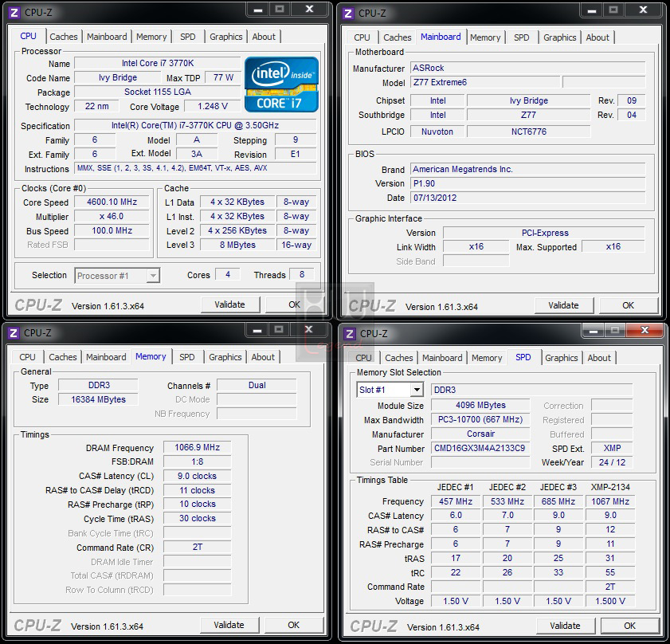Image resolution: width=670 pixels, height=644 pixels.
Task: Select the processor name 'Intel Core i7 3770K'
Action: point(158,63)
